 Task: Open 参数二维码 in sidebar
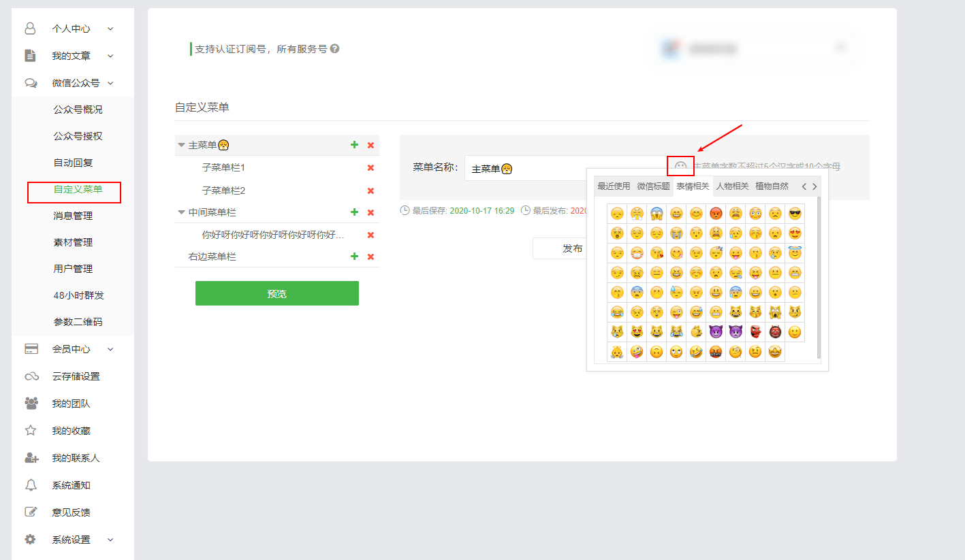(78, 322)
